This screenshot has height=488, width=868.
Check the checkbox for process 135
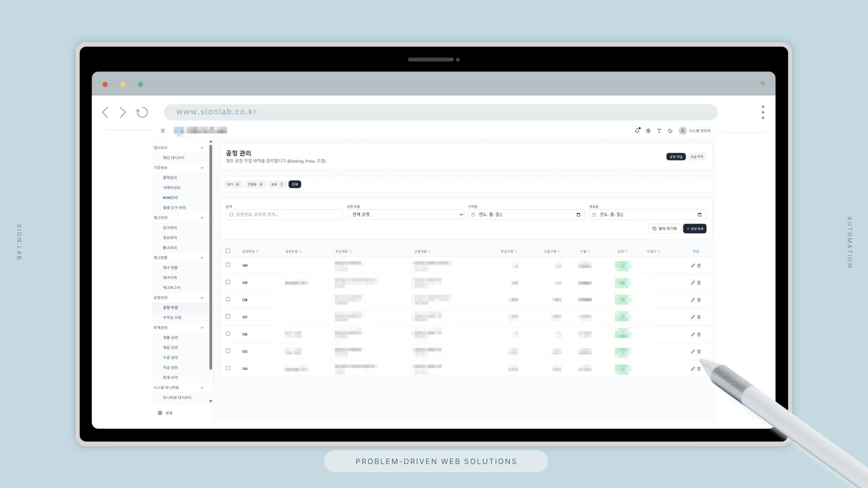click(228, 351)
